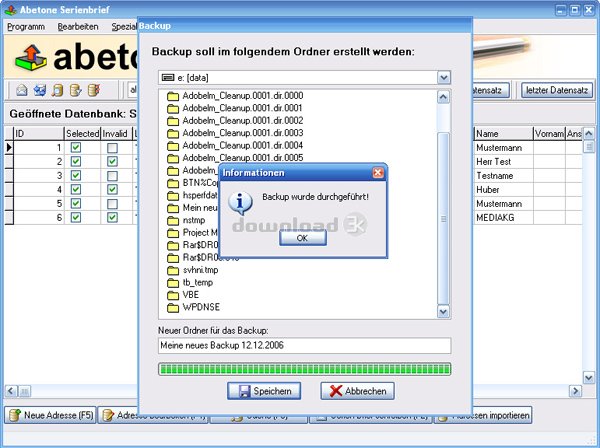
Task: Click the Abetone logo icon in the banner
Action: tap(31, 57)
